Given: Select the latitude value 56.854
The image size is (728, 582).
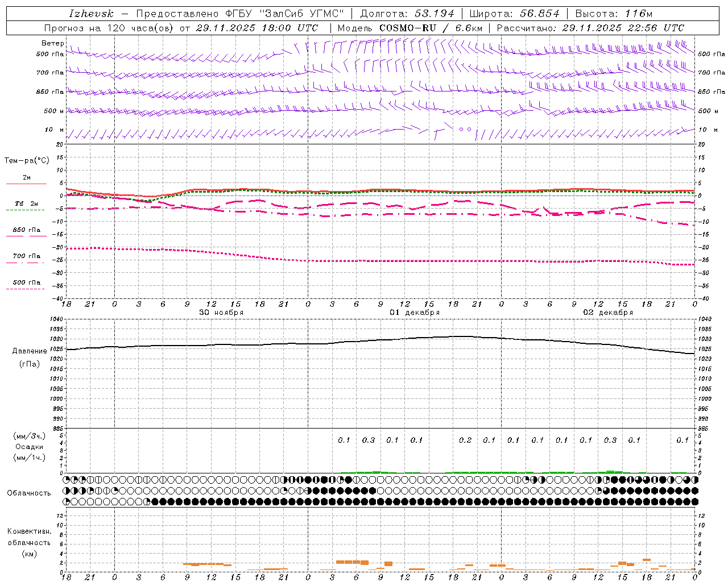Looking at the screenshot, I should 539,14.
